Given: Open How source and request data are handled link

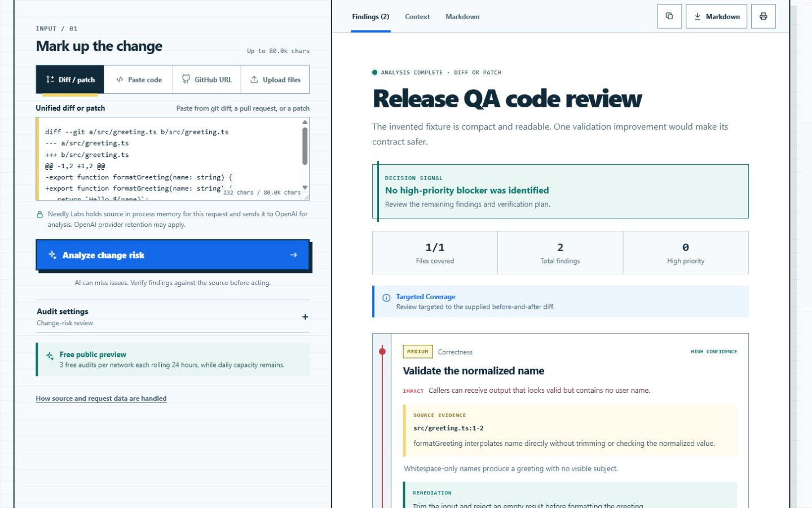Looking at the screenshot, I should [101, 398].
